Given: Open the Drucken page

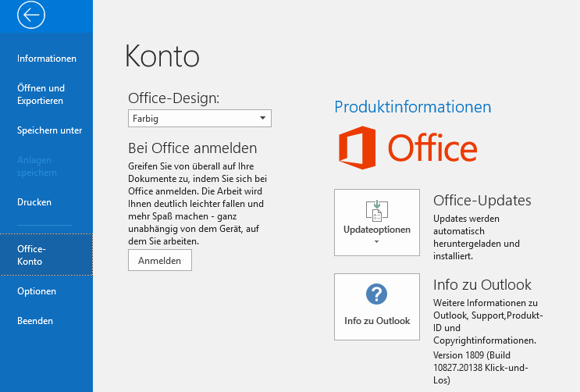Looking at the screenshot, I should click(x=34, y=202).
